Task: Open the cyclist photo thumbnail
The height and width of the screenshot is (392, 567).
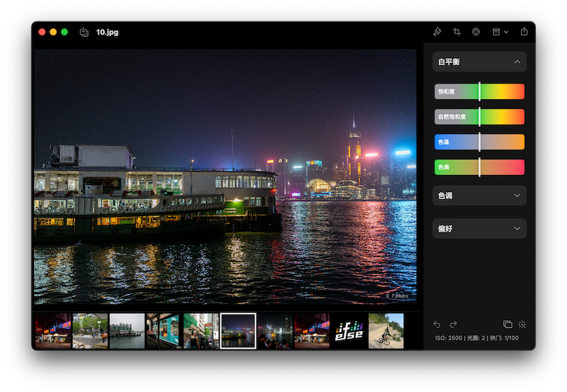Action: [x=386, y=331]
